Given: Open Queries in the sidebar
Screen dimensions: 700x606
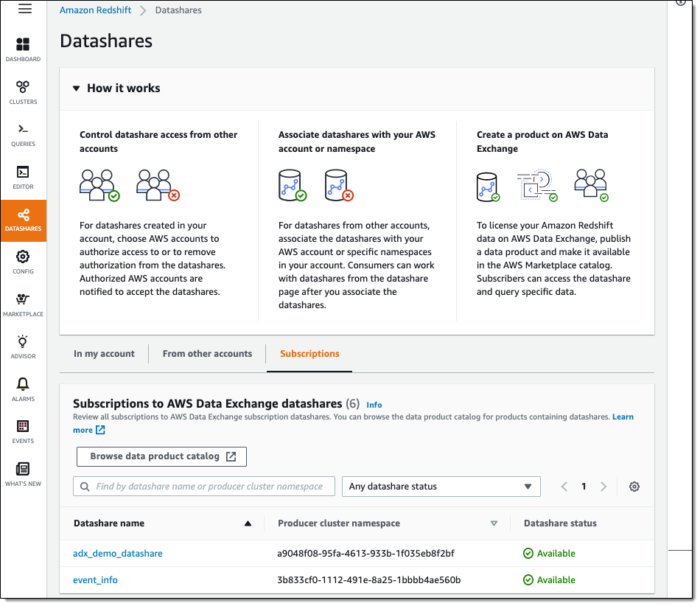Looking at the screenshot, I should 24,136.
